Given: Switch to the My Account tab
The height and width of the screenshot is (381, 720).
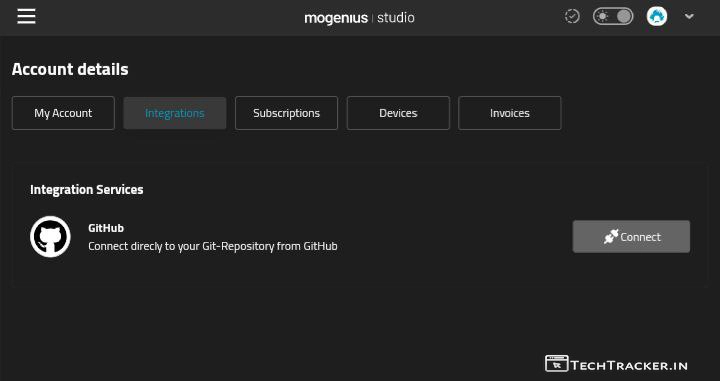Looking at the screenshot, I should pyautogui.click(x=63, y=113).
